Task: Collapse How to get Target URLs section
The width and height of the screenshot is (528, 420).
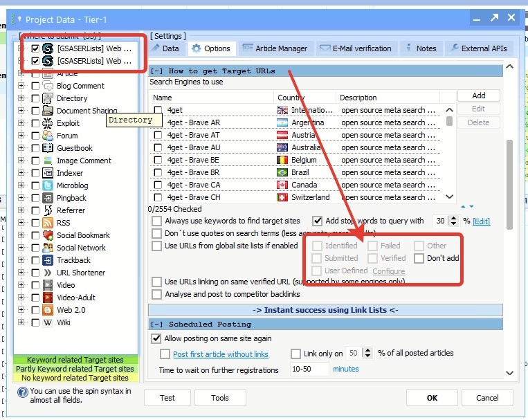Action: (156, 71)
